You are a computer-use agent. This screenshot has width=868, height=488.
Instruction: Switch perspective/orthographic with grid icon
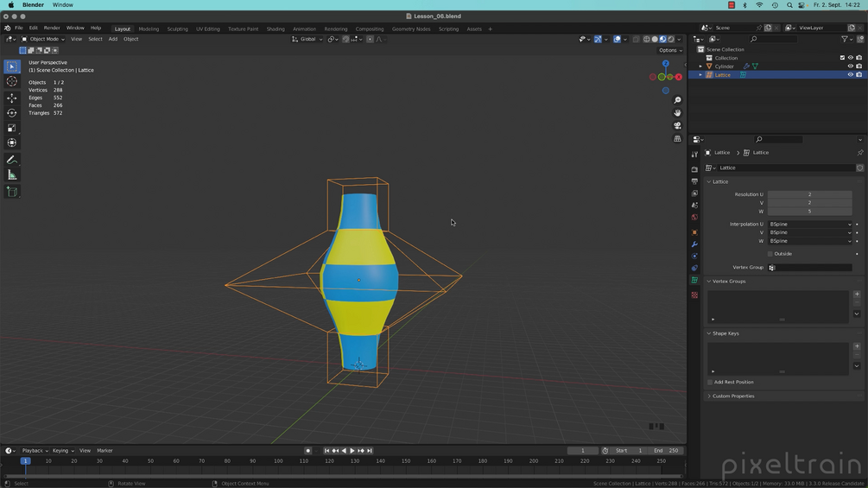point(677,138)
